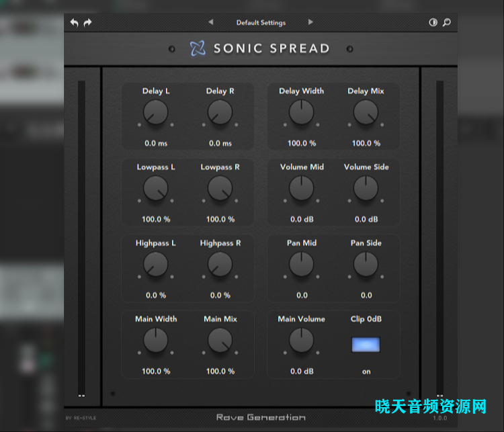Screen dimensions: 504x432
Task: Open the magnifier search icon
Action: [447, 22]
